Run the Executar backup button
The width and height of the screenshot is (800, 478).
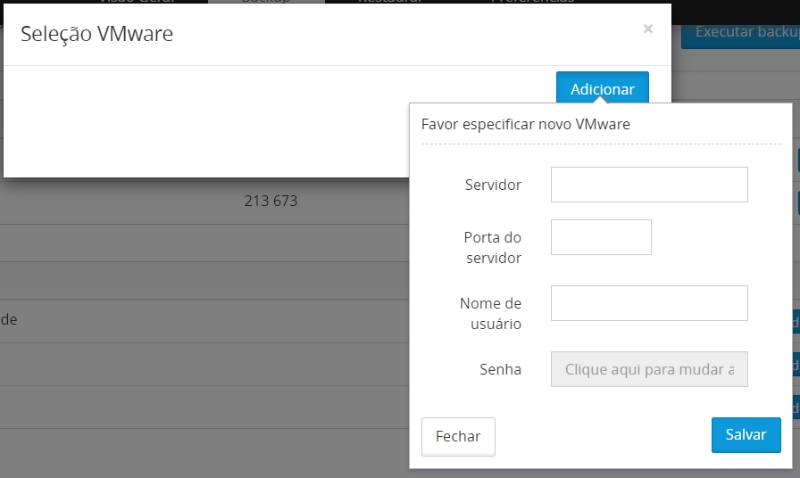[741, 34]
